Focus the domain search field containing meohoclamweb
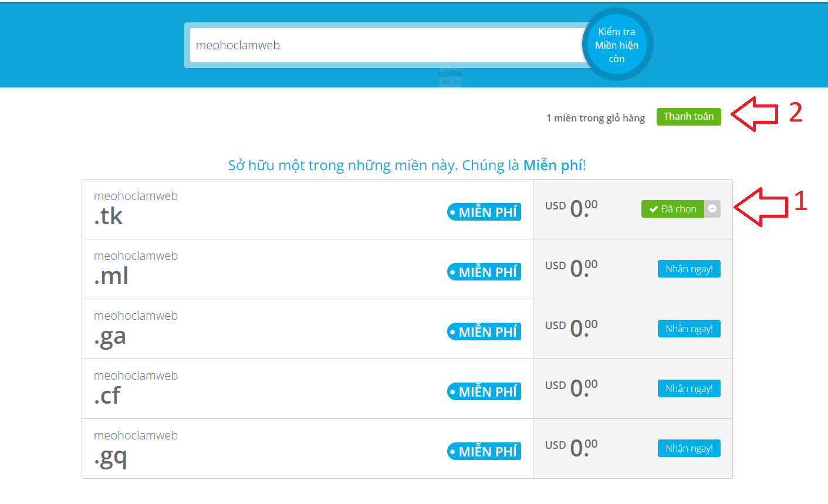Viewport: 828px width, 504px height. 384,45
